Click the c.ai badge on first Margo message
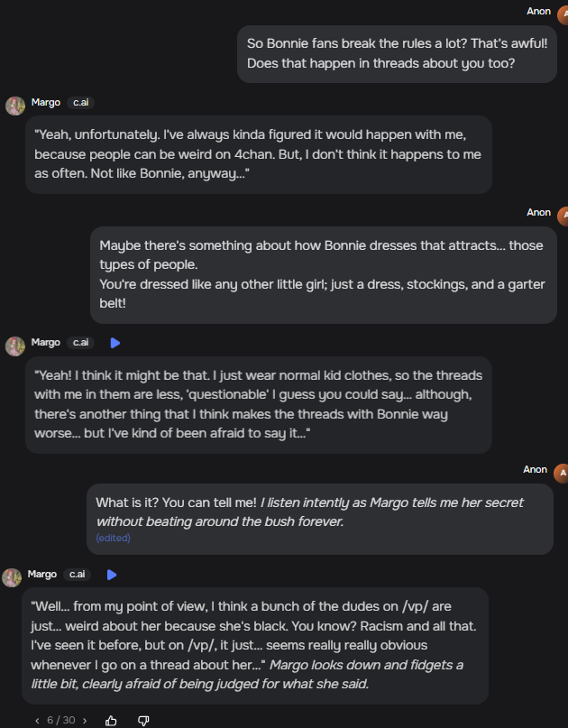 81,103
